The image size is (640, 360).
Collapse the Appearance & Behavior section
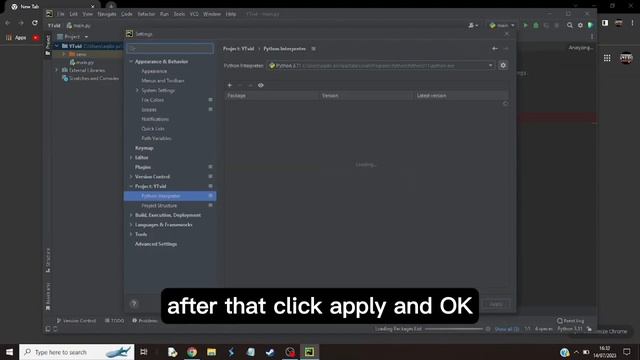[x=131, y=62]
